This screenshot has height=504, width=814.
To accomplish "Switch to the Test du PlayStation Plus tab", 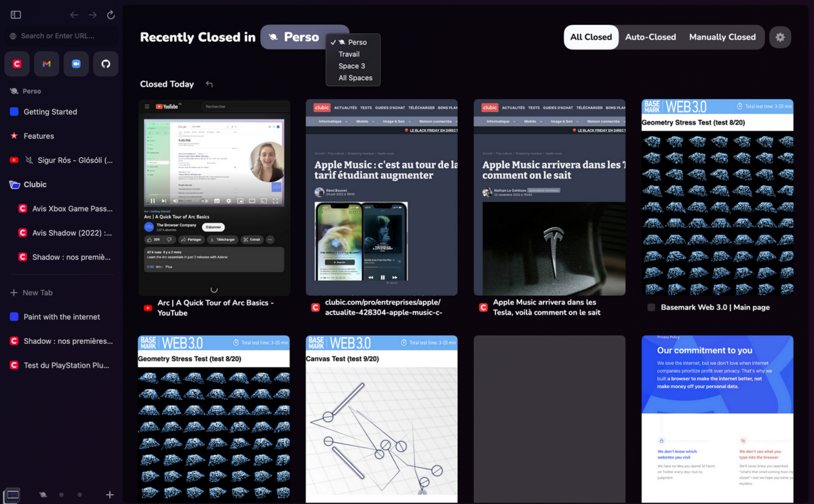I will [61, 365].
